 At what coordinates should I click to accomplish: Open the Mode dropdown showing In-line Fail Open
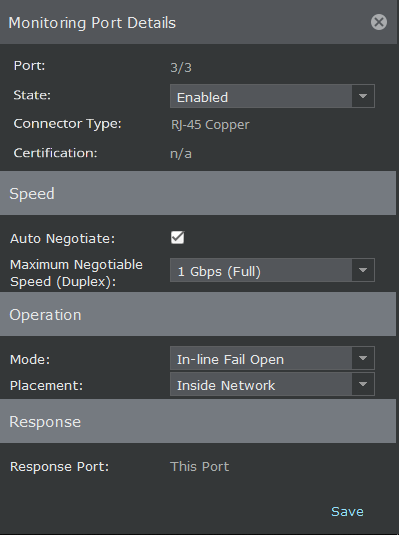coord(272,358)
